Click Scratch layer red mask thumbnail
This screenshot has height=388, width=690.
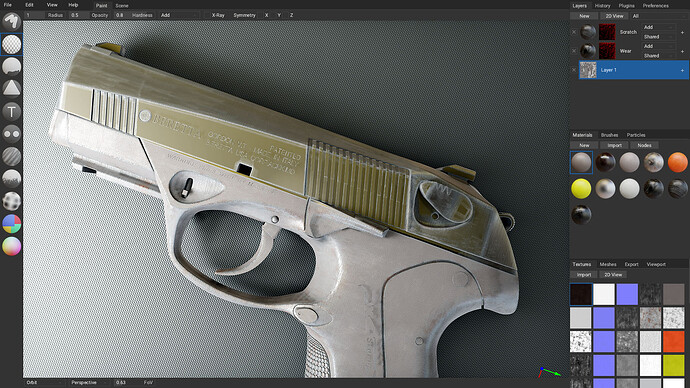point(607,32)
